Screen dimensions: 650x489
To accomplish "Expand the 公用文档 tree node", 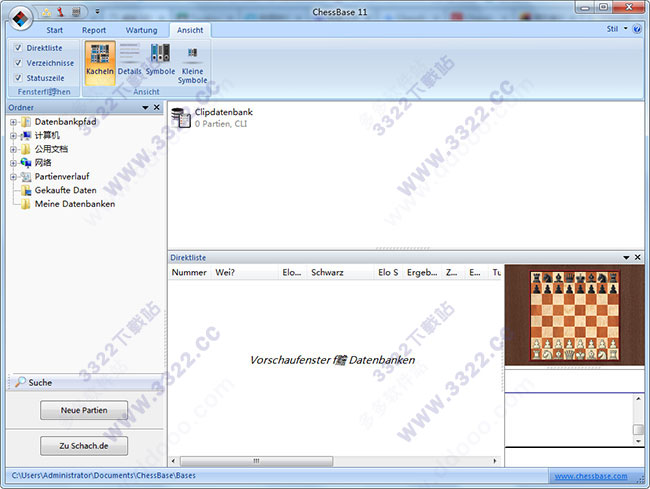I will tap(13, 150).
